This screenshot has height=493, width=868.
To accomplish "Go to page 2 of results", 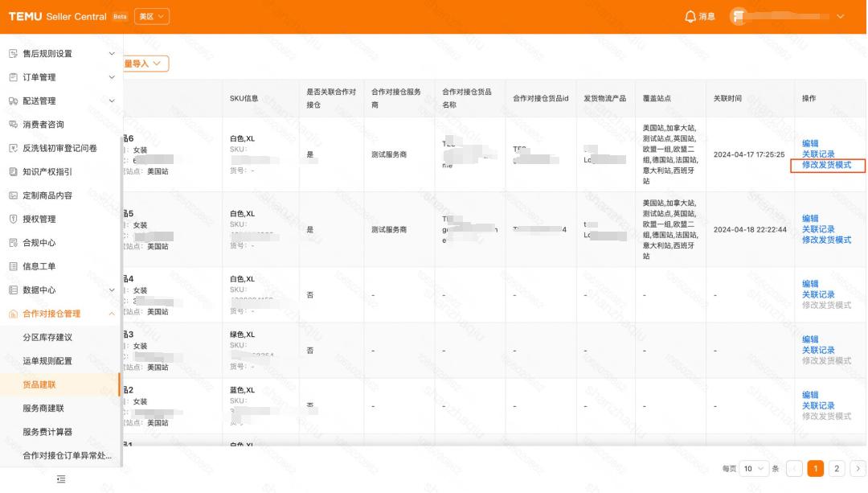I will coord(837,469).
